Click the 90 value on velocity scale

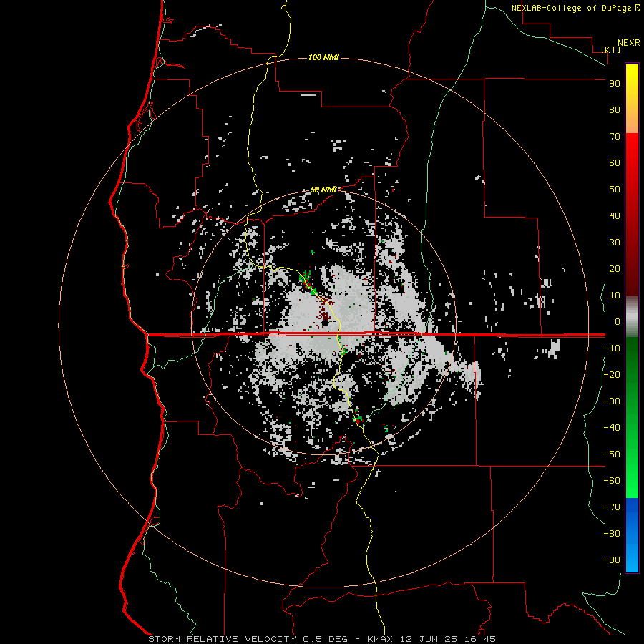point(615,84)
